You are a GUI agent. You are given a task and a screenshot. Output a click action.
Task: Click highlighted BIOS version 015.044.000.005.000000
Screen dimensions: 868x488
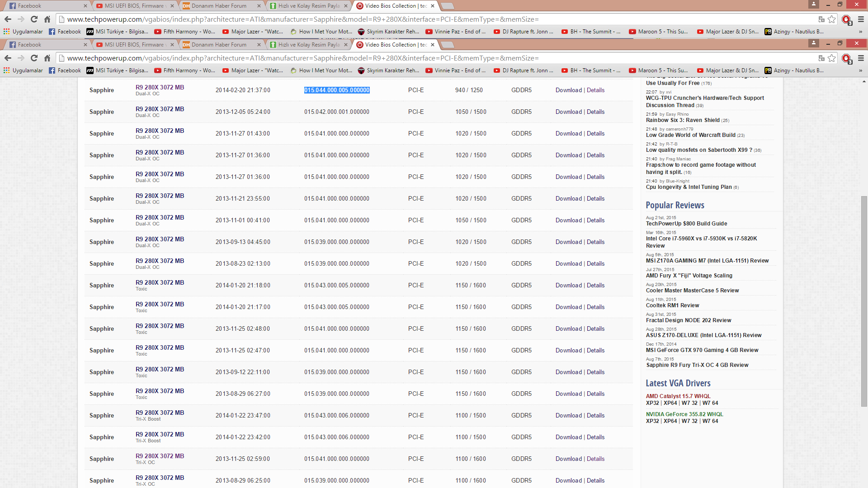[x=337, y=90]
